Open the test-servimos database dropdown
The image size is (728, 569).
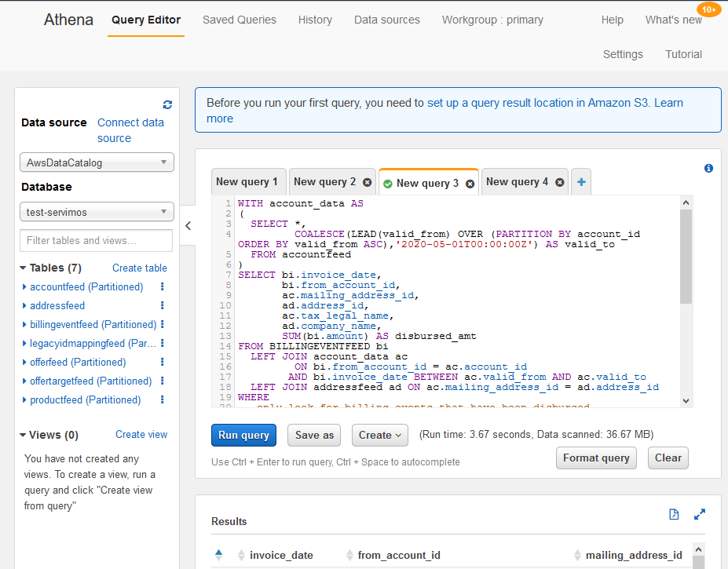pos(96,211)
